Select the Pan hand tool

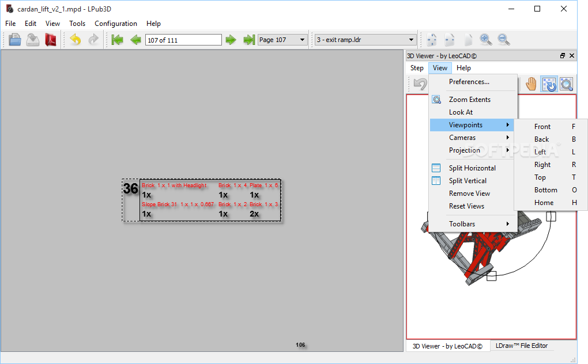(530, 84)
